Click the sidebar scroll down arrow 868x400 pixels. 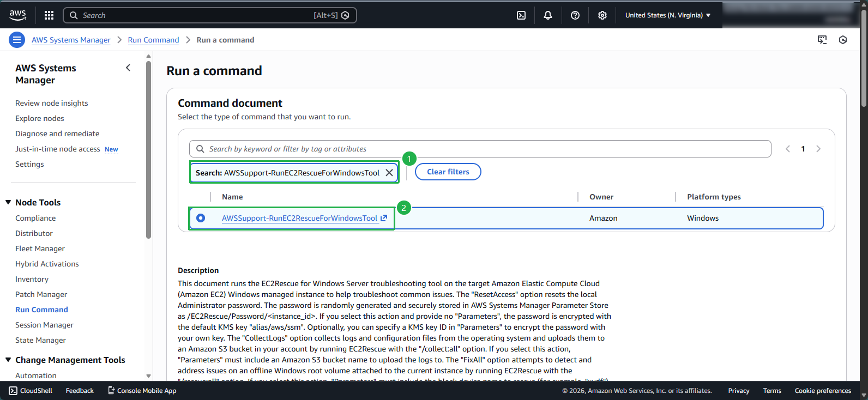149,376
